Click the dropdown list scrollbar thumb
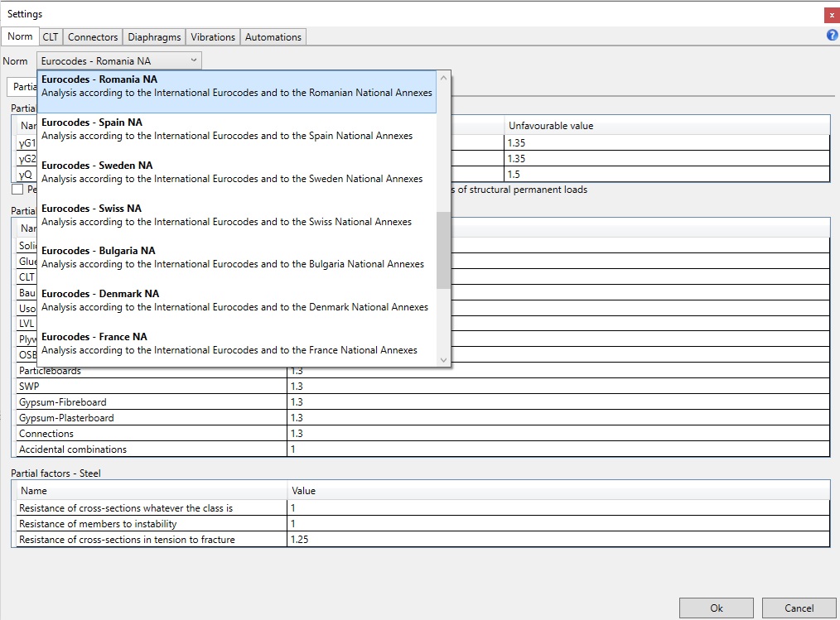The width and height of the screenshot is (840, 620). click(x=443, y=250)
